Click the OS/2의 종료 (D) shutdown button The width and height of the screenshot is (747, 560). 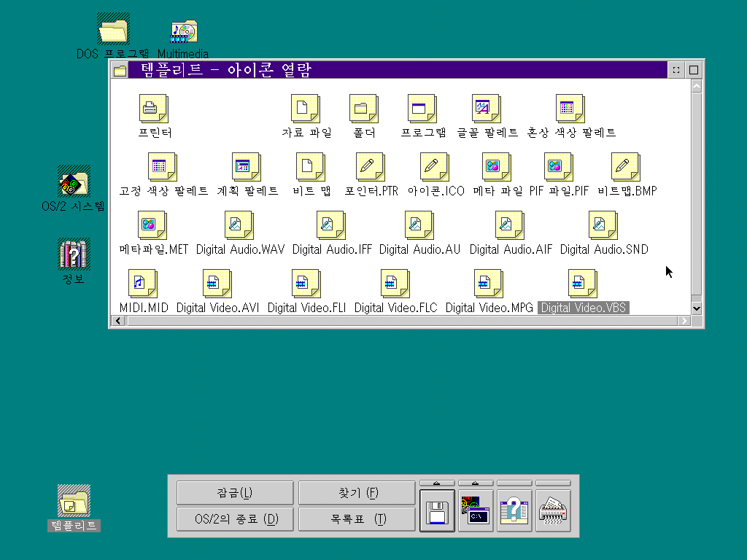pos(235,519)
